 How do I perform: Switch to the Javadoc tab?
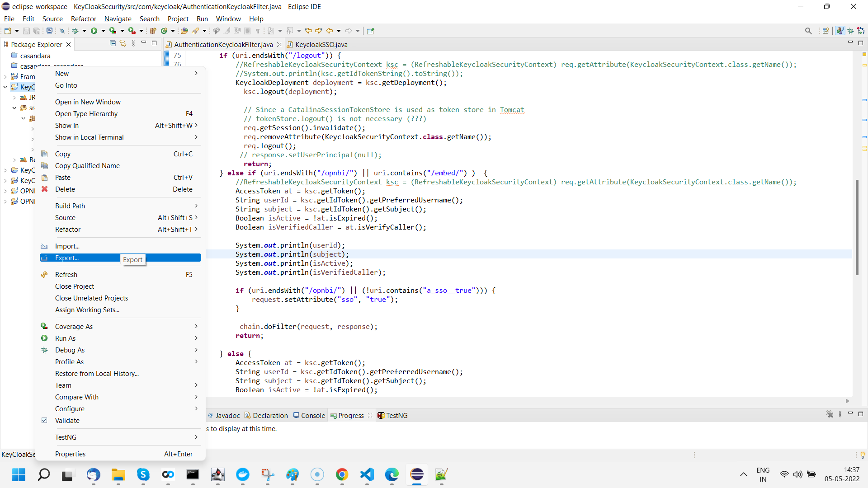pos(224,415)
